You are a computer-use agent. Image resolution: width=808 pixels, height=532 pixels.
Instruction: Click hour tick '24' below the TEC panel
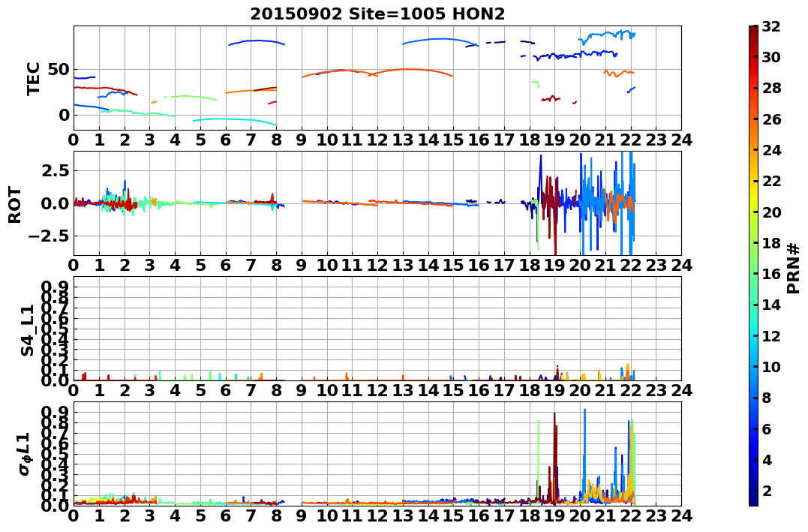click(x=681, y=140)
